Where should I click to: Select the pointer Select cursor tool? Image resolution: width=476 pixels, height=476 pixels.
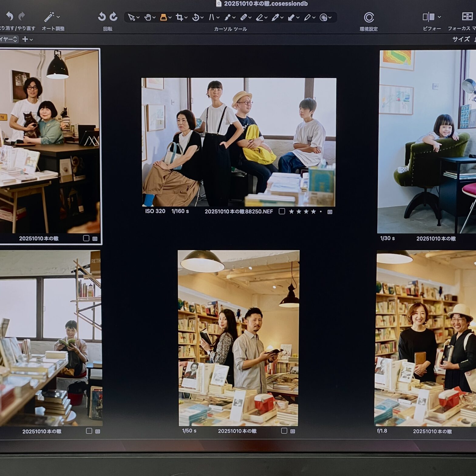coord(131,17)
